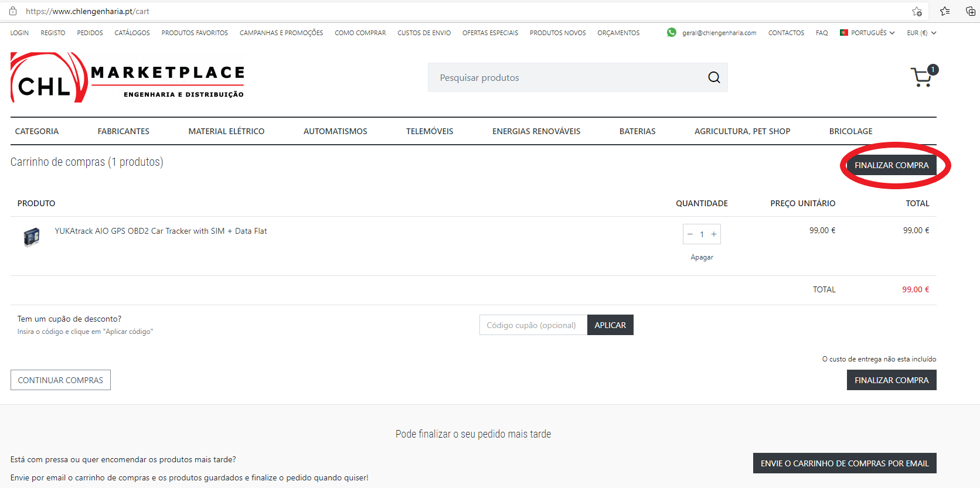The height and width of the screenshot is (488, 980).
Task: Open the YUKAtrack GPS tracker product thumbnail
Action: click(x=32, y=237)
